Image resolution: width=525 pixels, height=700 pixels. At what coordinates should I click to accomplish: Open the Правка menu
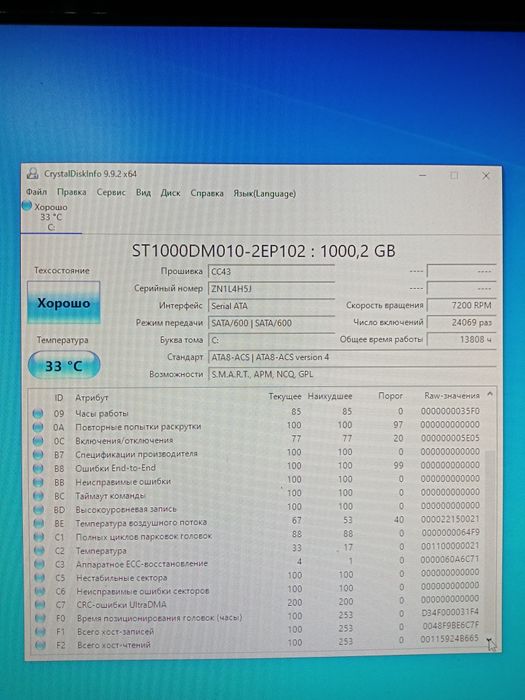71,192
